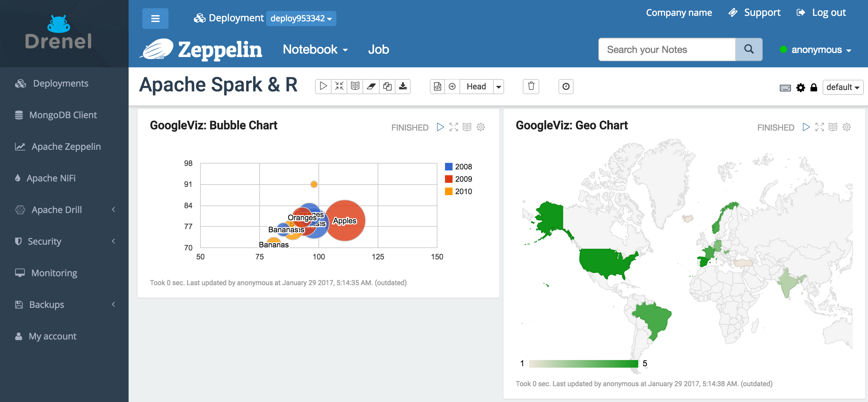This screenshot has height=402, width=868.
Task: Click the GoogleViz: Geo Chart title
Action: pyautogui.click(x=572, y=125)
